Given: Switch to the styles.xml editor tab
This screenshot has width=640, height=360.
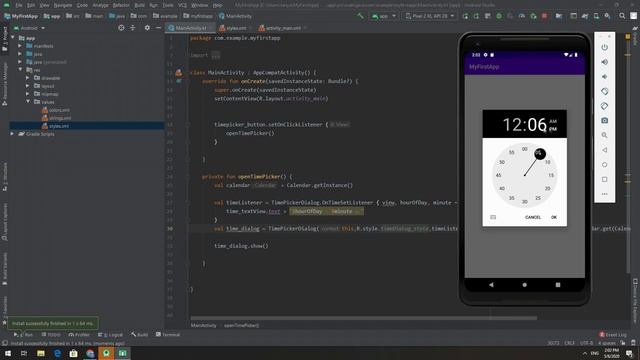Looking at the screenshot, I should click(236, 28).
